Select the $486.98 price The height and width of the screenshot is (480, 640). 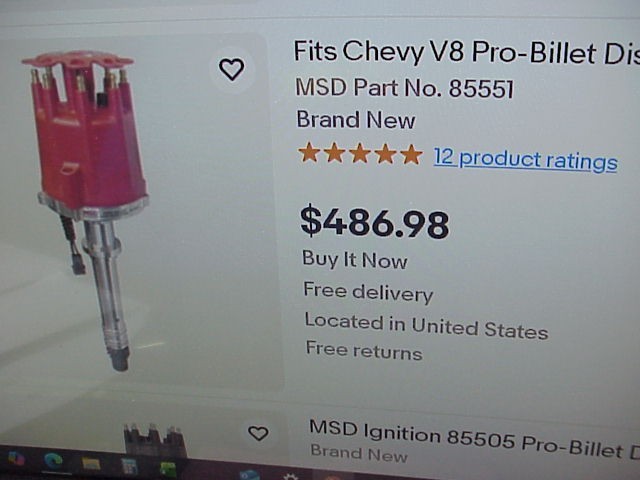pyautogui.click(x=375, y=223)
